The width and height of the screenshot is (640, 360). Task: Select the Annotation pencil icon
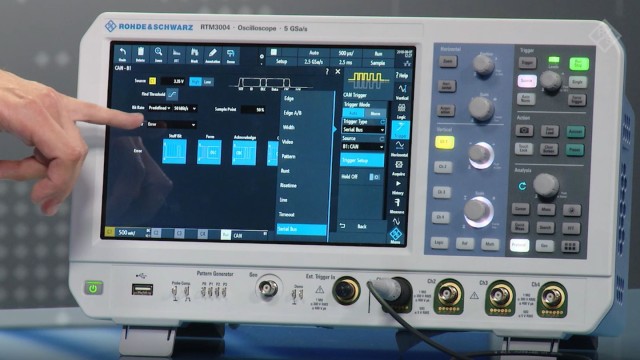212,55
